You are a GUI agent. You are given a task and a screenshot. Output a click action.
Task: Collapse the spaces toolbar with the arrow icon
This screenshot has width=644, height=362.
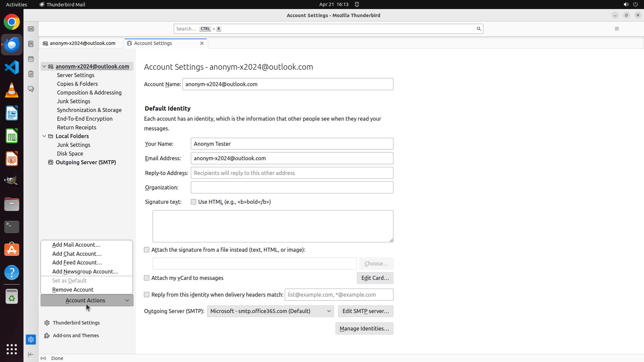click(31, 354)
